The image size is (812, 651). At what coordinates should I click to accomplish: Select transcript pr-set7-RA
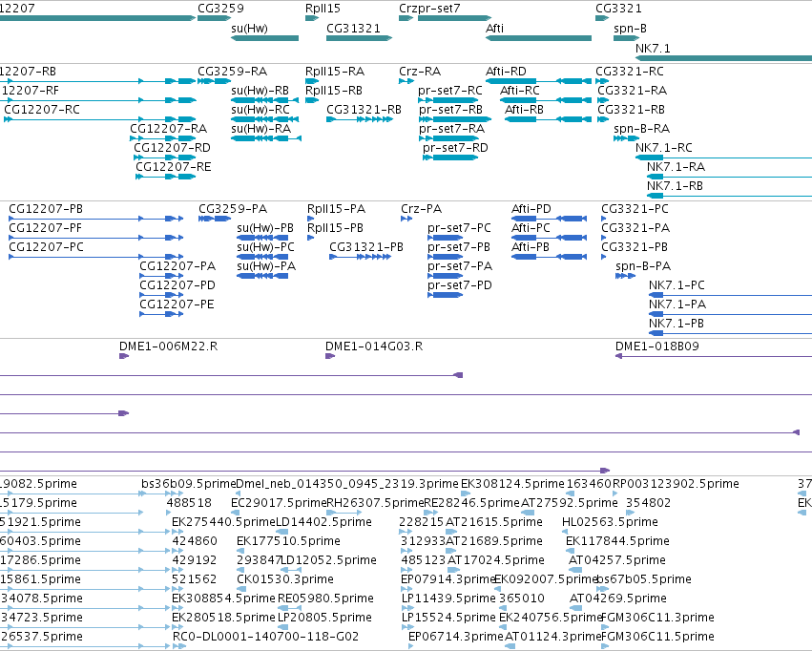(x=451, y=129)
